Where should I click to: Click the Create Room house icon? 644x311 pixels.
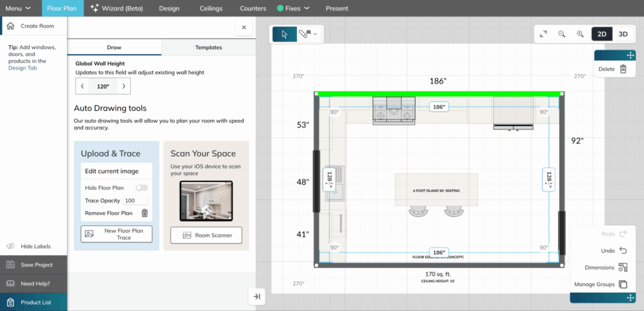click(x=11, y=26)
